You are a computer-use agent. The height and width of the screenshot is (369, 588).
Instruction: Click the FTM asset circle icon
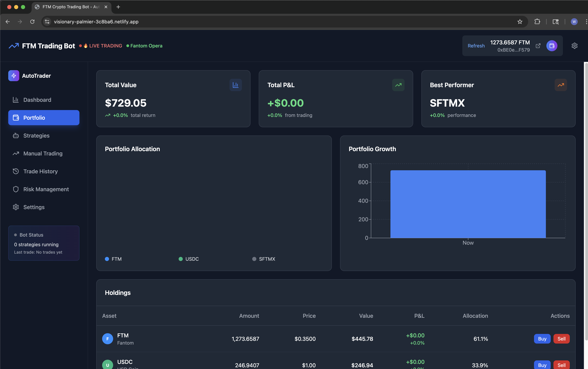(x=108, y=339)
